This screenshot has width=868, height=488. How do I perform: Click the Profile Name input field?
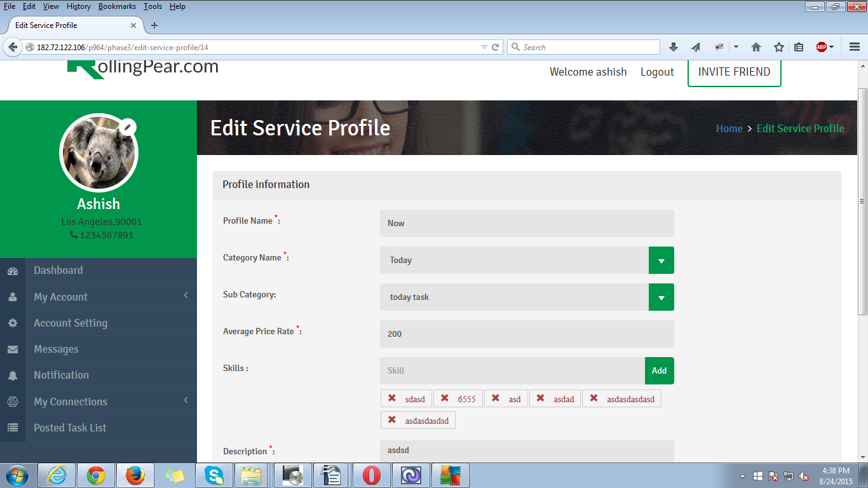(x=527, y=224)
